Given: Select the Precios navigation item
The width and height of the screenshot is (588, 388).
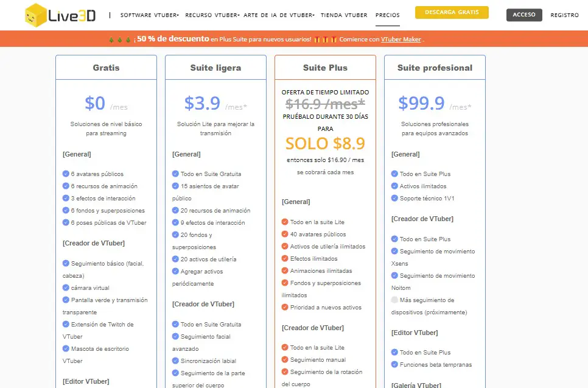Looking at the screenshot, I should pyautogui.click(x=388, y=15).
